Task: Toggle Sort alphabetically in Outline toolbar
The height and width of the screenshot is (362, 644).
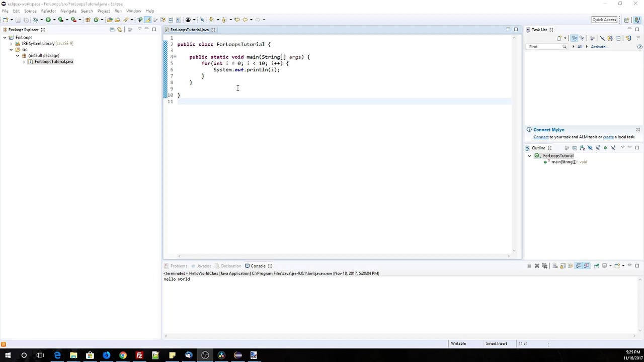Action: point(583,148)
